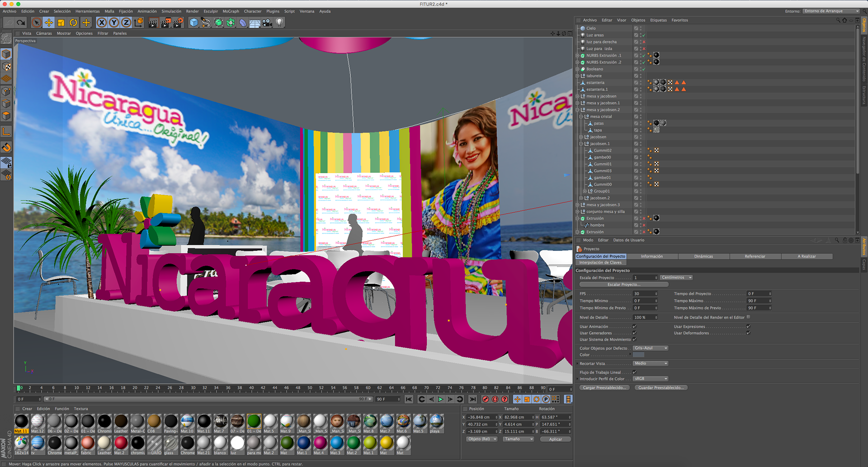The image size is (868, 467).
Task: Click Guardar Preestablecido button
Action: (661, 388)
